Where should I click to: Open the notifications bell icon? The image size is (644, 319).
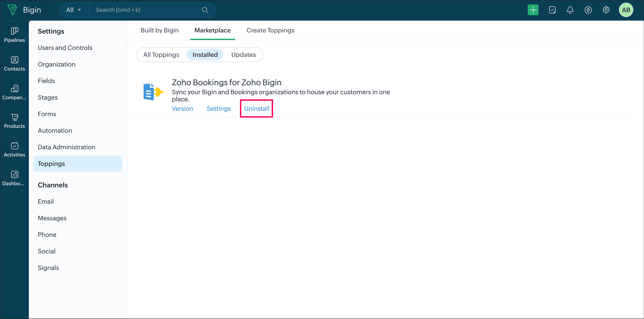point(570,10)
